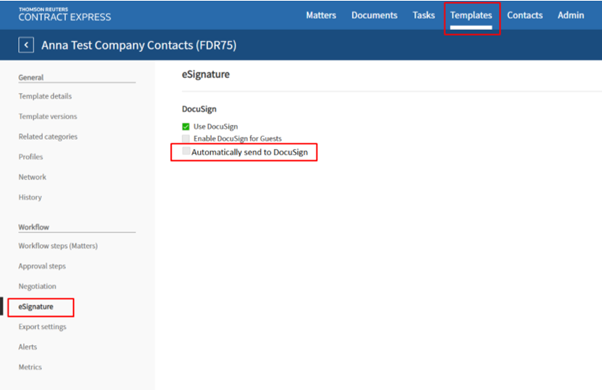
Task: Go to Profiles section
Action: [31, 157]
